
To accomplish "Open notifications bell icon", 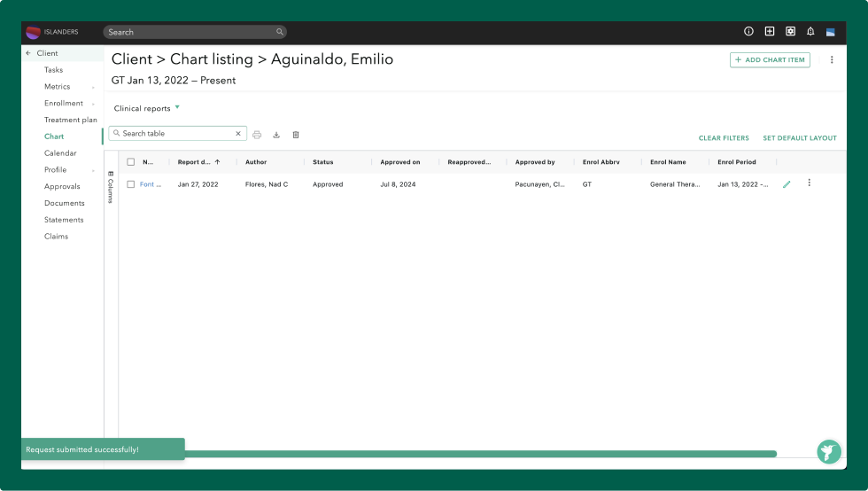I will (x=810, y=32).
